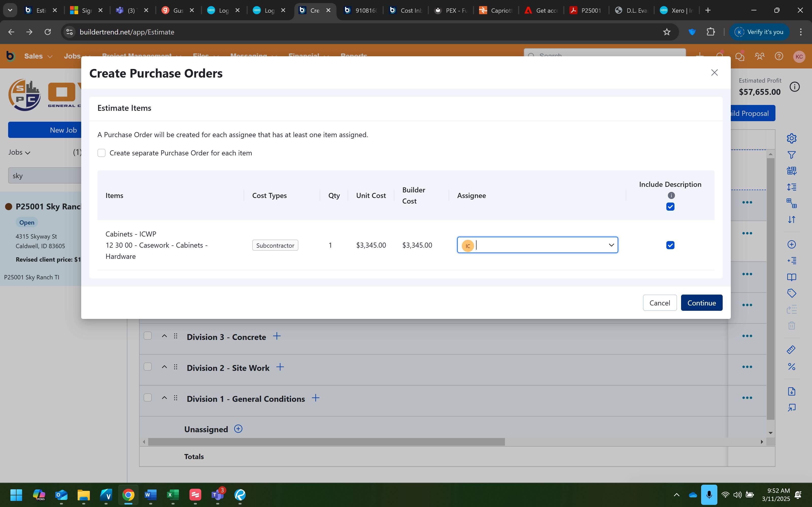Open Excel from the Windows taskbar
The height and width of the screenshot is (507, 812).
coord(173,495)
